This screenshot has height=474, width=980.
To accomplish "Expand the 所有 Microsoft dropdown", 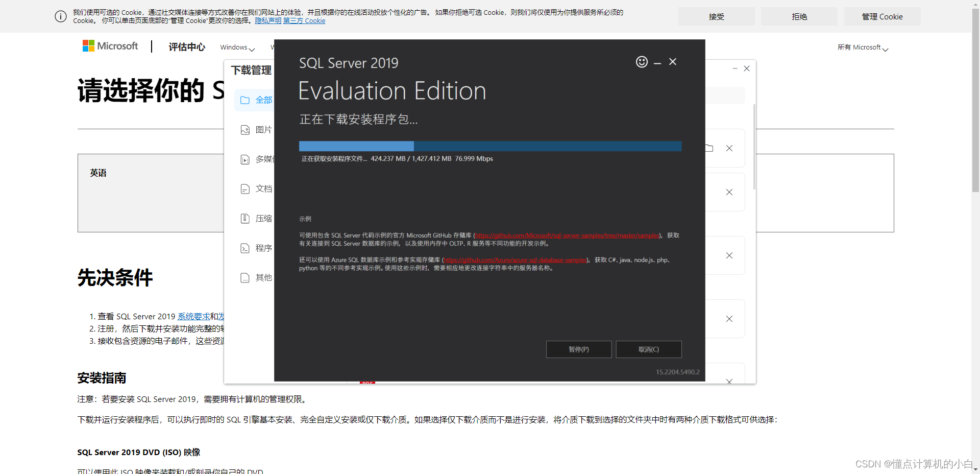I will click(x=863, y=48).
